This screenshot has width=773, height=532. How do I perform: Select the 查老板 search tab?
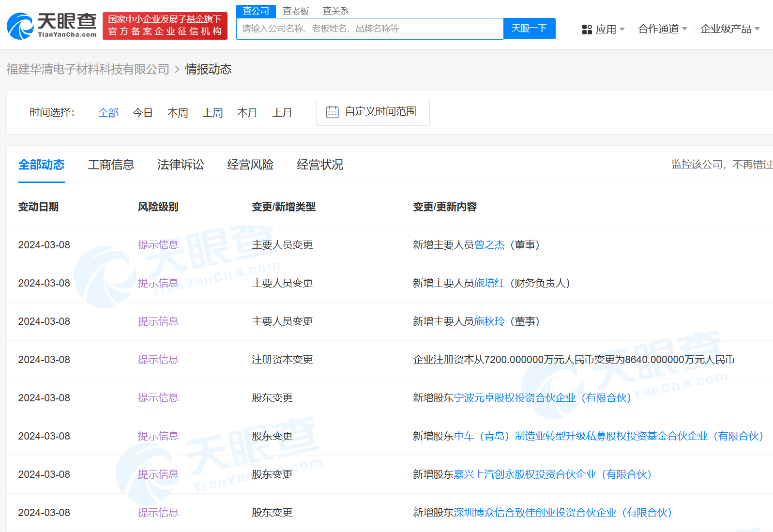(x=296, y=11)
